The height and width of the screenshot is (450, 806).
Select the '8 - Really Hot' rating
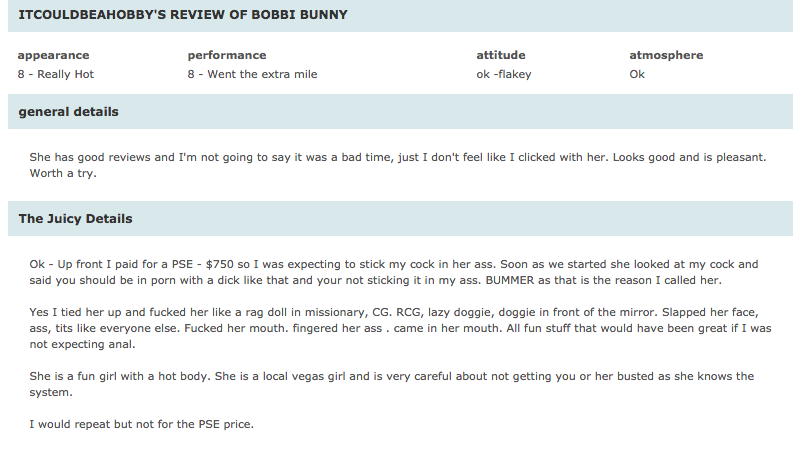56,74
